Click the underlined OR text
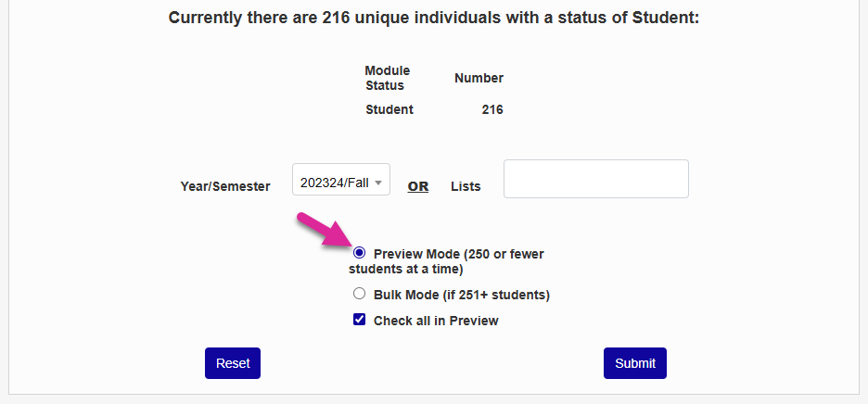 418,186
